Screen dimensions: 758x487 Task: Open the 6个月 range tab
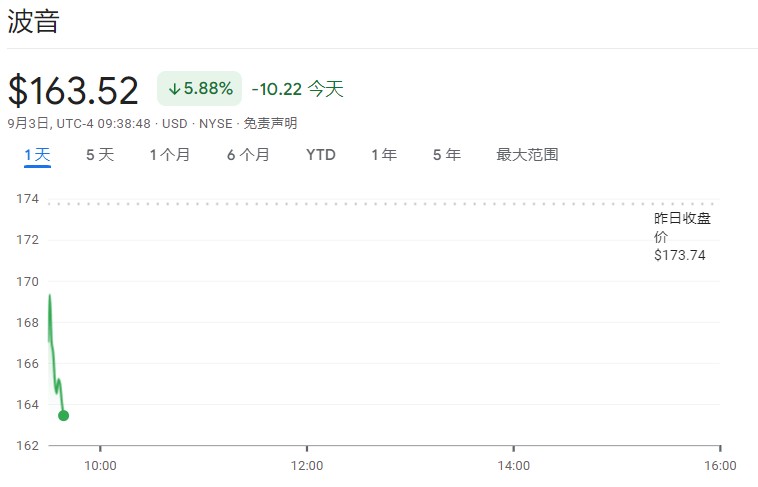248,154
